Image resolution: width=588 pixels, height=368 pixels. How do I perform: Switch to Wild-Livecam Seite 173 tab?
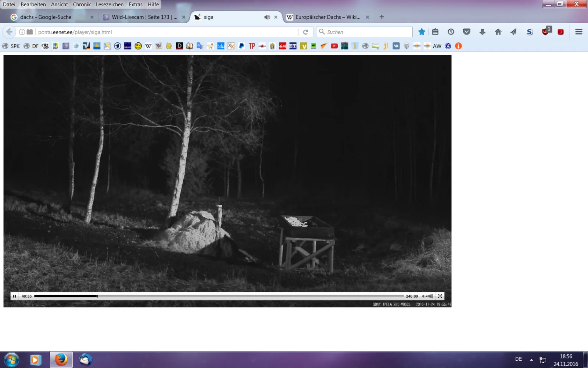point(144,17)
